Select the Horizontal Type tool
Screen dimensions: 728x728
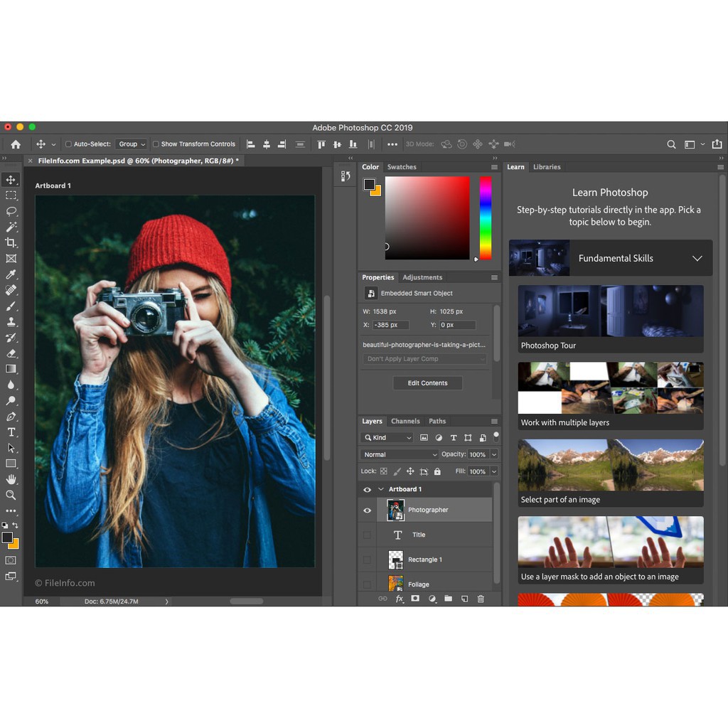pos(11,432)
